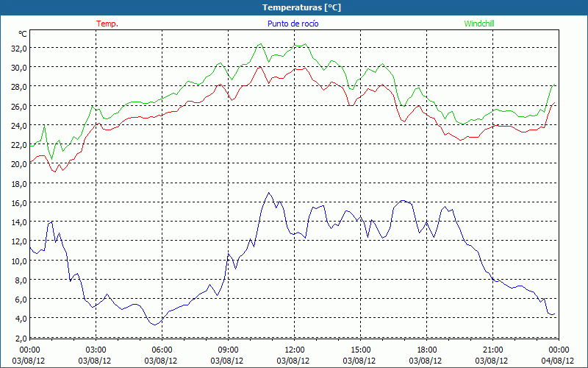
Task: Click the 03:00 time axis label
Action: click(x=96, y=350)
